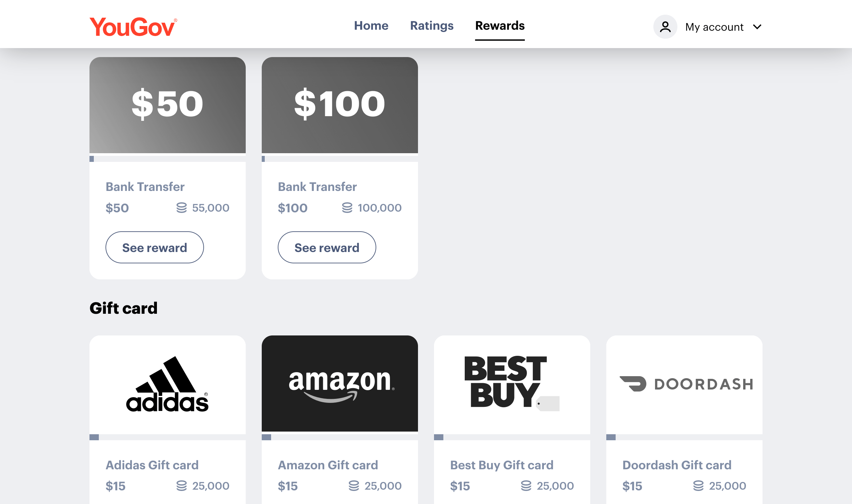852x504 pixels.
Task: Click the coin icon next to 55,000
Action: point(182,208)
